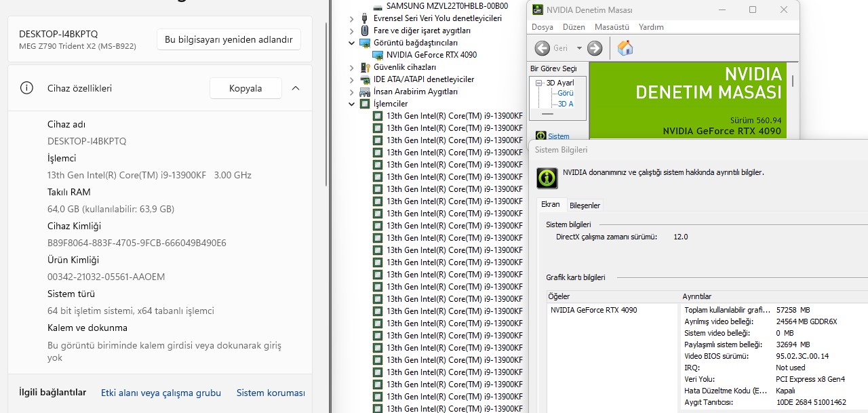The image size is (868, 413).
Task: Click the IDE ATA/ATAPI denetleyicileri icon
Action: tap(365, 79)
